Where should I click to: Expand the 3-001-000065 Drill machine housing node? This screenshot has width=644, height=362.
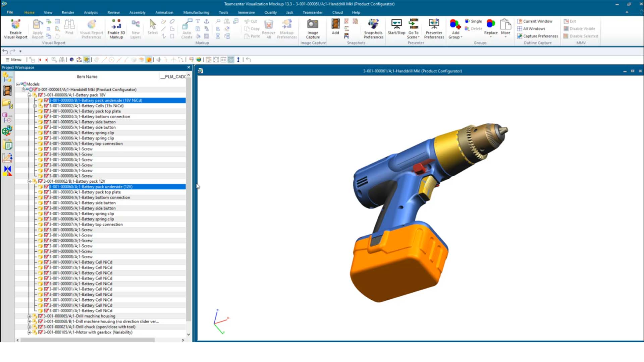29,316
